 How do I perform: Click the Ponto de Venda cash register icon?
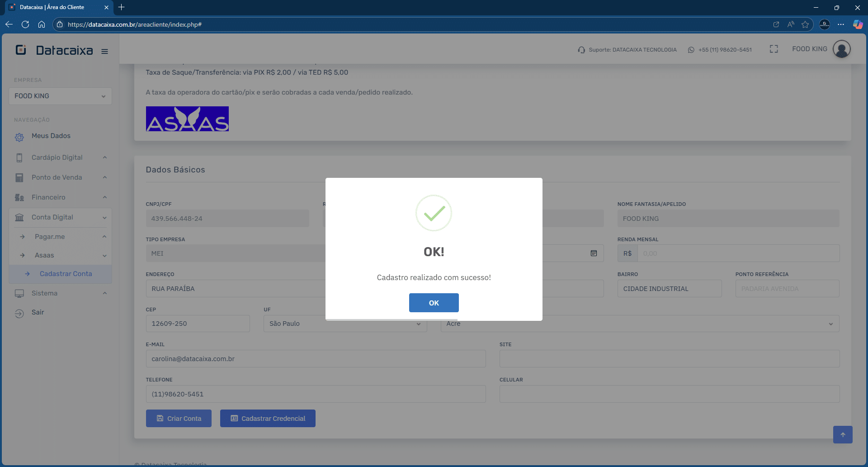pos(19,177)
